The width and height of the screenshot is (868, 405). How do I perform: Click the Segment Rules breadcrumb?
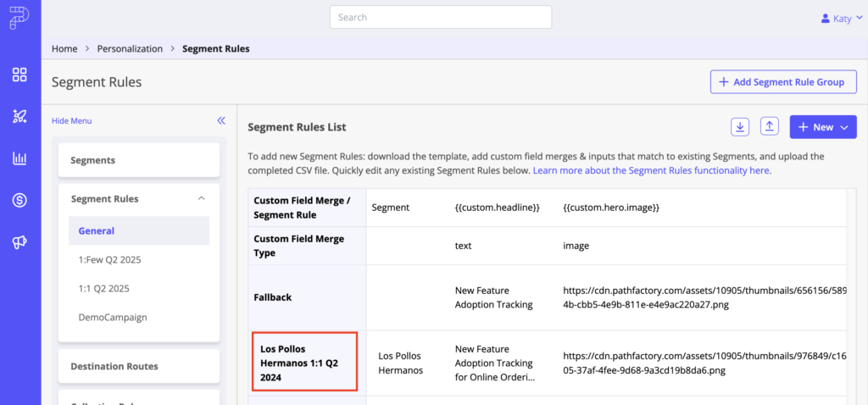pyautogui.click(x=216, y=48)
